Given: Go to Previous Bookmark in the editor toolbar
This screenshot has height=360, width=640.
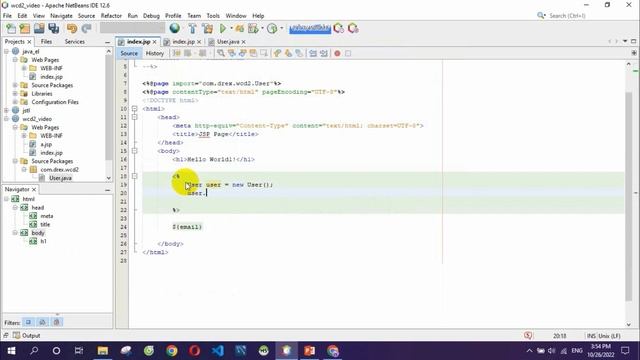Looking at the screenshot, I should pyautogui.click(x=278, y=53).
